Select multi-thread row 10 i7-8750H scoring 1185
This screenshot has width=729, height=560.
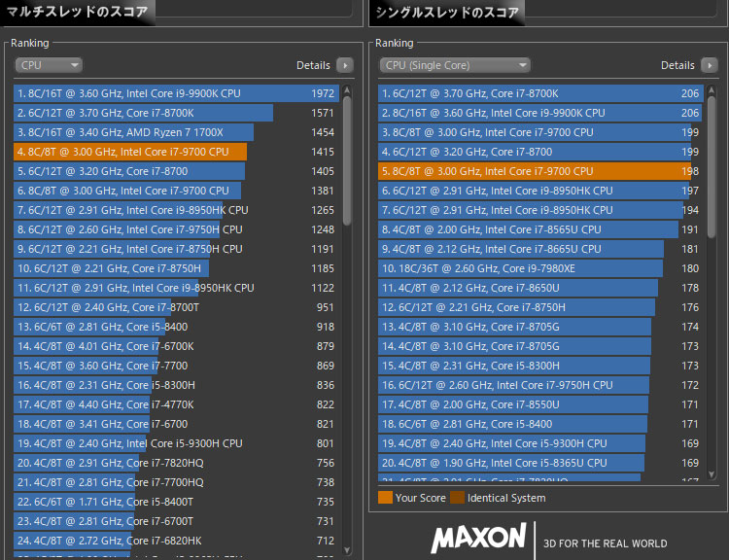(x=176, y=269)
